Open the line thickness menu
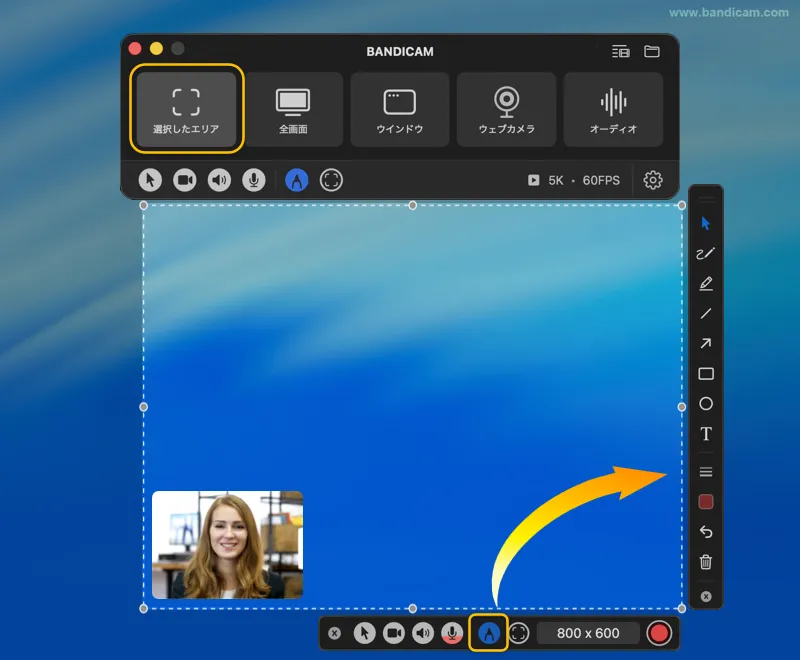This screenshot has width=800, height=660. (x=706, y=472)
